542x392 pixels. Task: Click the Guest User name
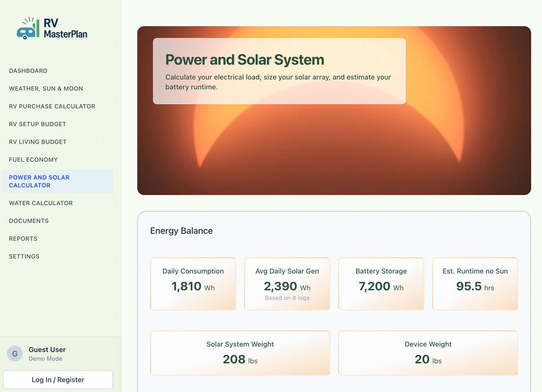click(47, 350)
